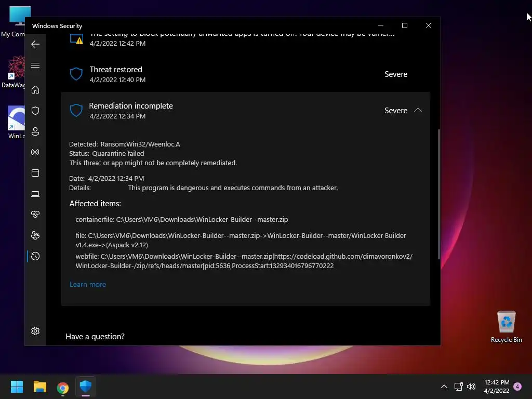Click the warning monitor icon at top
The width and height of the screenshot is (532, 399).
[77, 38]
